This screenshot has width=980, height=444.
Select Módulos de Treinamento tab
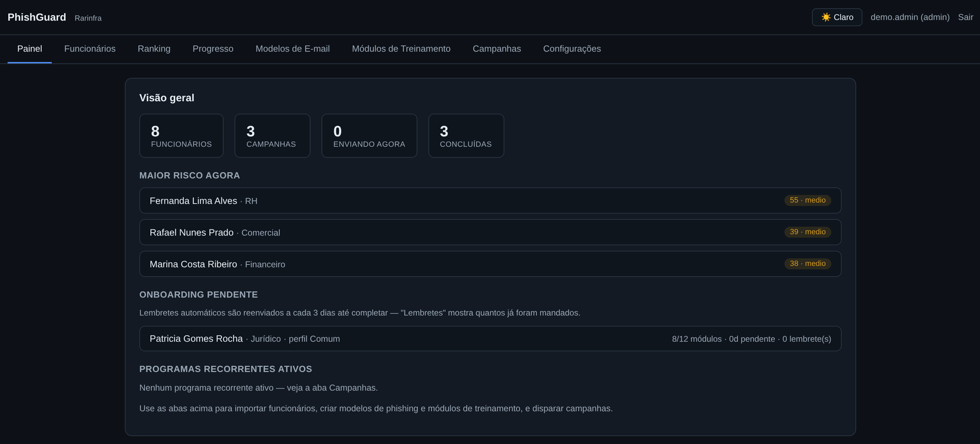click(x=401, y=49)
